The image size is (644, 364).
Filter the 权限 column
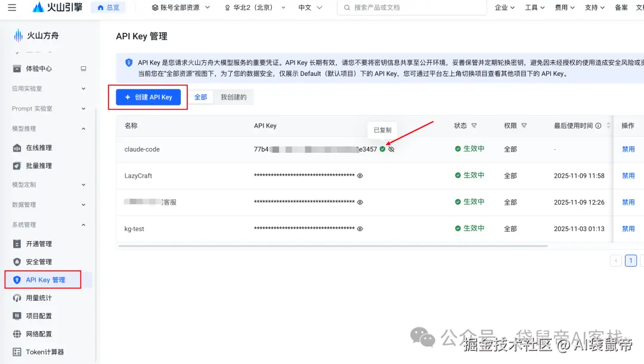[x=524, y=126]
